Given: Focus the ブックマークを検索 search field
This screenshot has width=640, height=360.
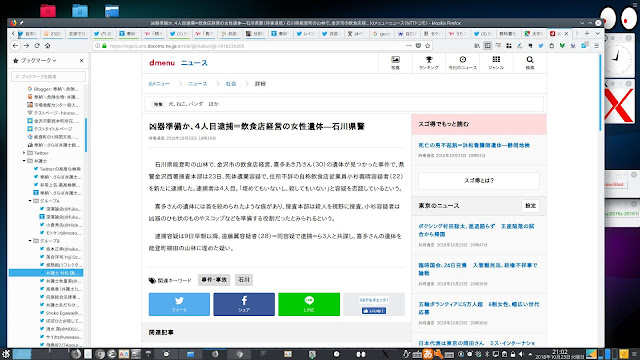Looking at the screenshot, I should coord(49,76).
